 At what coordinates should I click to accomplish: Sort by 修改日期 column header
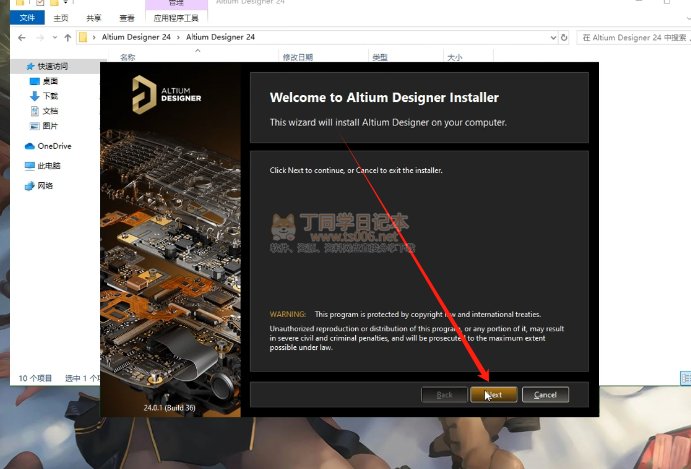point(298,57)
